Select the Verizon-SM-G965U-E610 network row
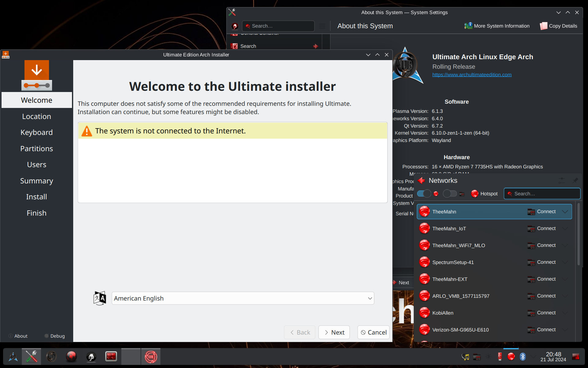The width and height of the screenshot is (588, 368). click(494, 330)
